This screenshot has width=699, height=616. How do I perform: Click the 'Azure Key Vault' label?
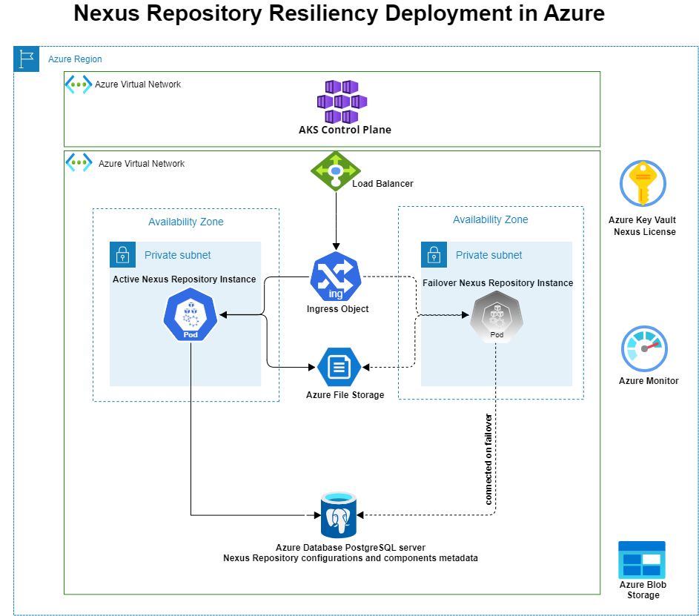click(x=642, y=219)
